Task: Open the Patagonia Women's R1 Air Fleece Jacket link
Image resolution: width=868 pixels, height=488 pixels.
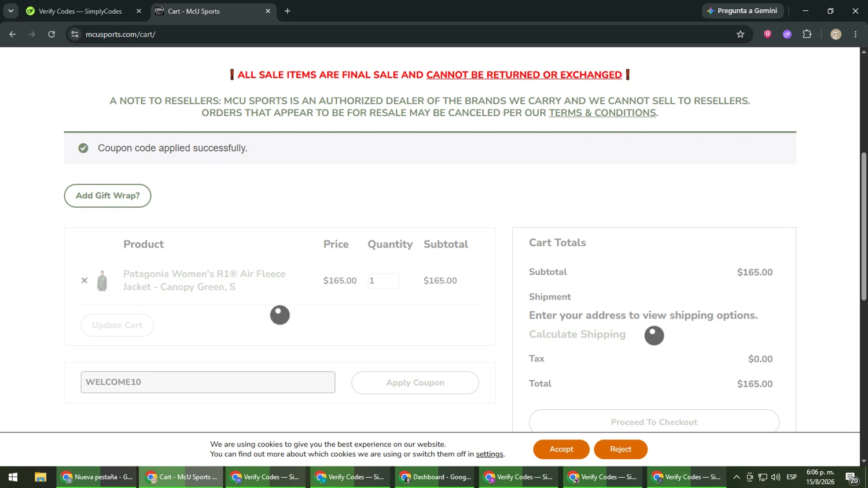Action: 204,280
